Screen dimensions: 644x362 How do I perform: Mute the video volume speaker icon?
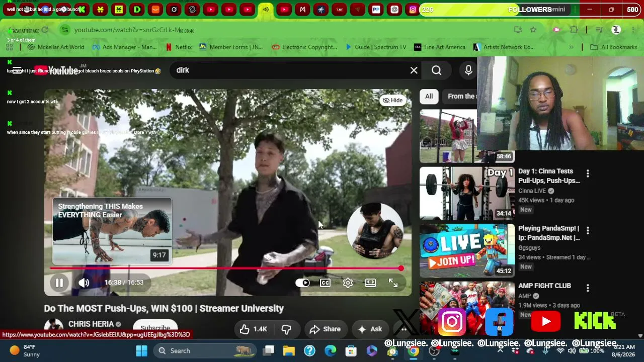coord(84,283)
